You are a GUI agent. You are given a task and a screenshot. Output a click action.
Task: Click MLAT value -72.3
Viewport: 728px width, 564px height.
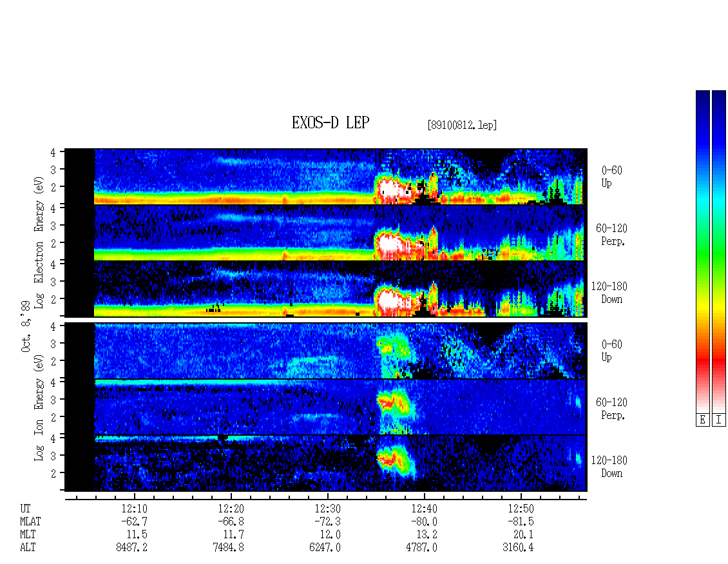click(328, 521)
